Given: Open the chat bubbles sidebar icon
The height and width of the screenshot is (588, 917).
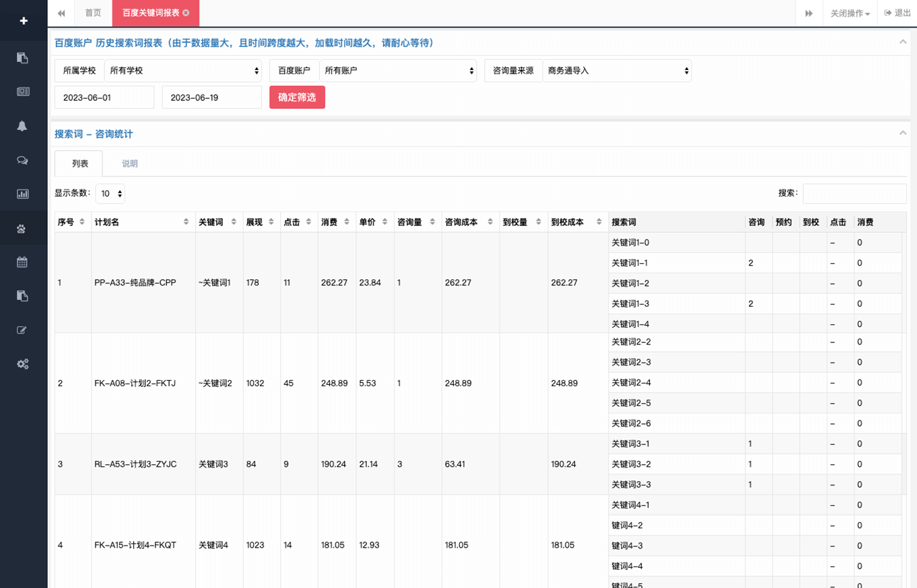Looking at the screenshot, I should [23, 160].
